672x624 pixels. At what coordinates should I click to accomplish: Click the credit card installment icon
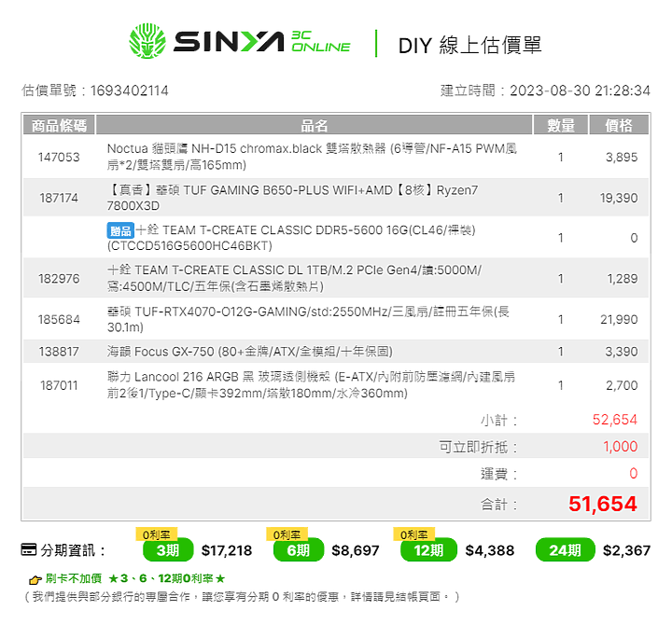point(29,549)
